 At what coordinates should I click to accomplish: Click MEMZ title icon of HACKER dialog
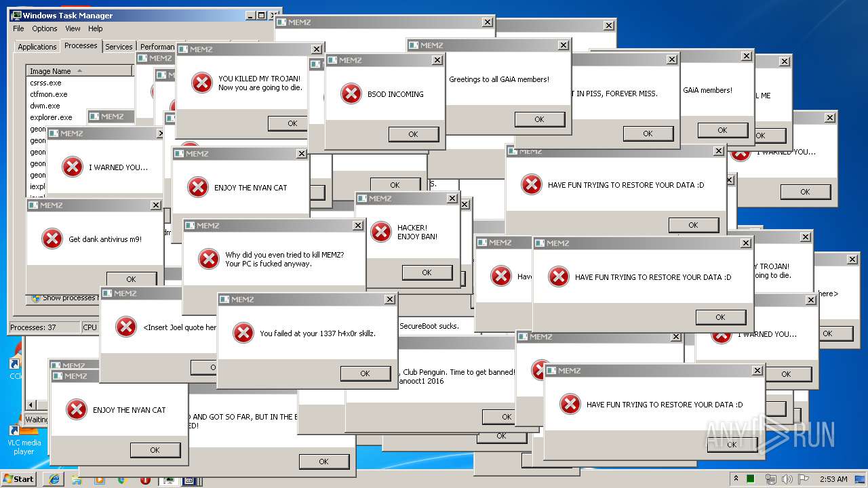[362, 199]
